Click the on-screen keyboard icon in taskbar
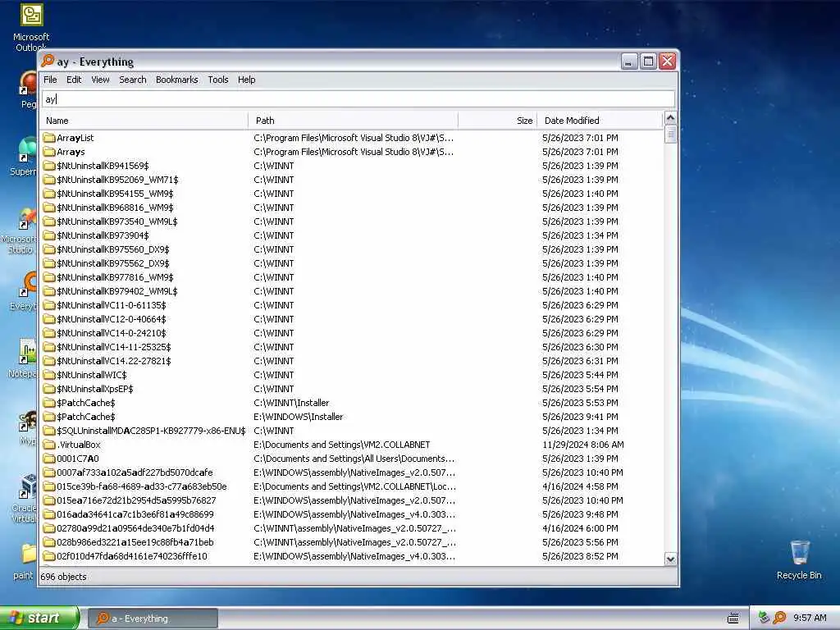Image resolution: width=840 pixels, height=630 pixels. coord(733,619)
